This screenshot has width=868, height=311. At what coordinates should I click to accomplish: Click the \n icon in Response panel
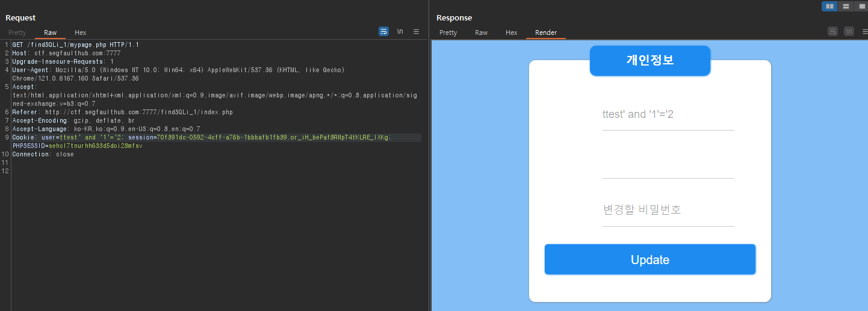[x=849, y=31]
